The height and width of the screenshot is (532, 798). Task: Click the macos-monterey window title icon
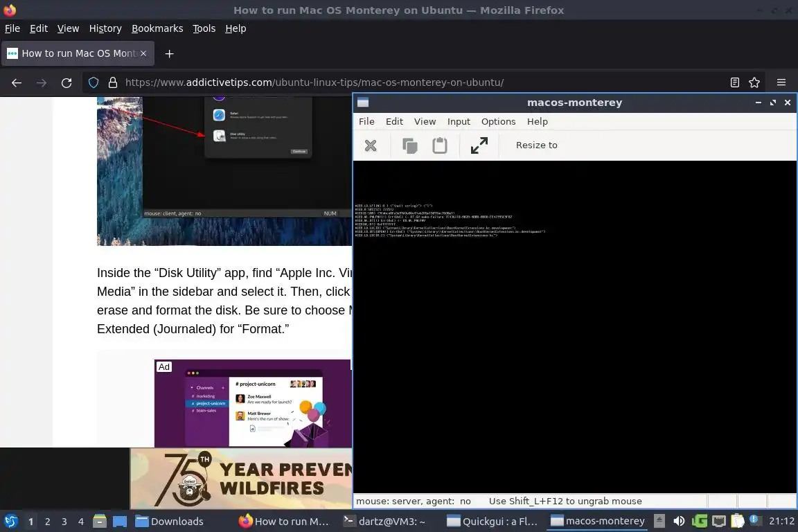[363, 103]
